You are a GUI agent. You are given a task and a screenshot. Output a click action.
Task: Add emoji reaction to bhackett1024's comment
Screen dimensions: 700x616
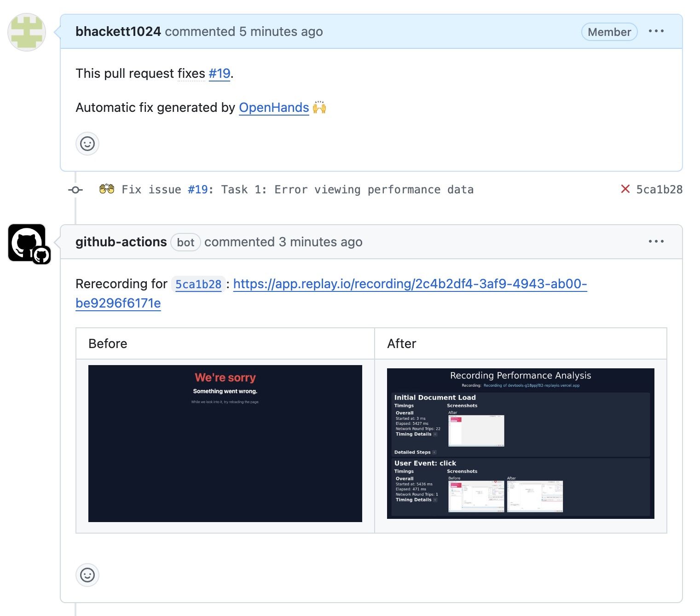click(87, 144)
